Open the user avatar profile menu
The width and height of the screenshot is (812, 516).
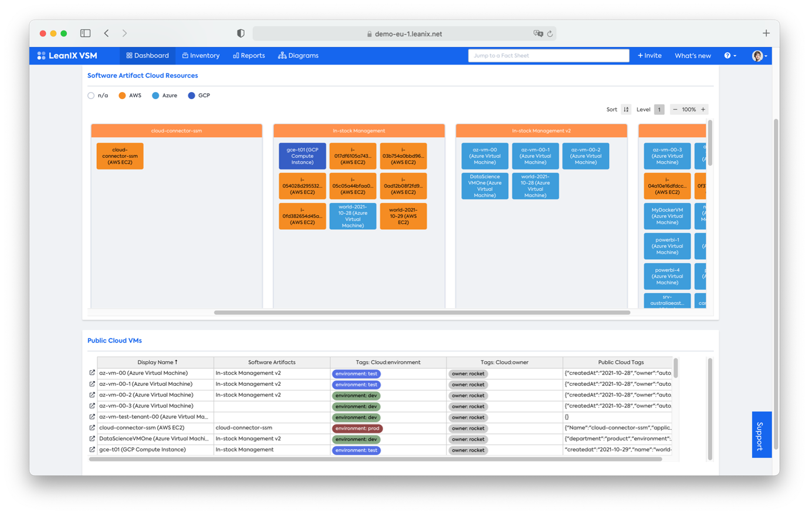point(759,56)
